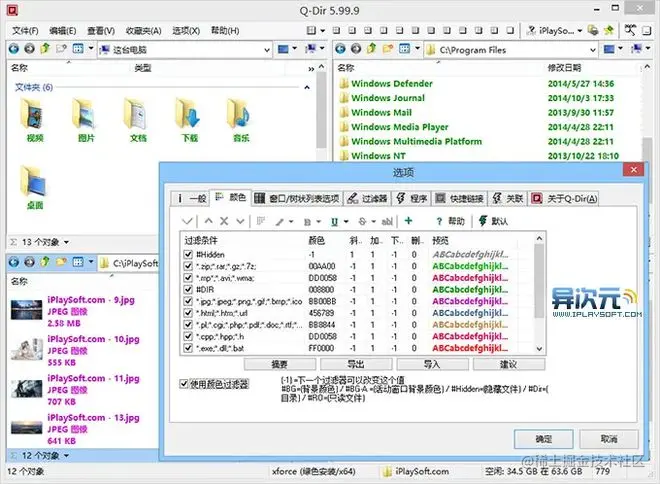Open the 图片 folder icon
The height and width of the screenshot is (484, 660).
85,113
